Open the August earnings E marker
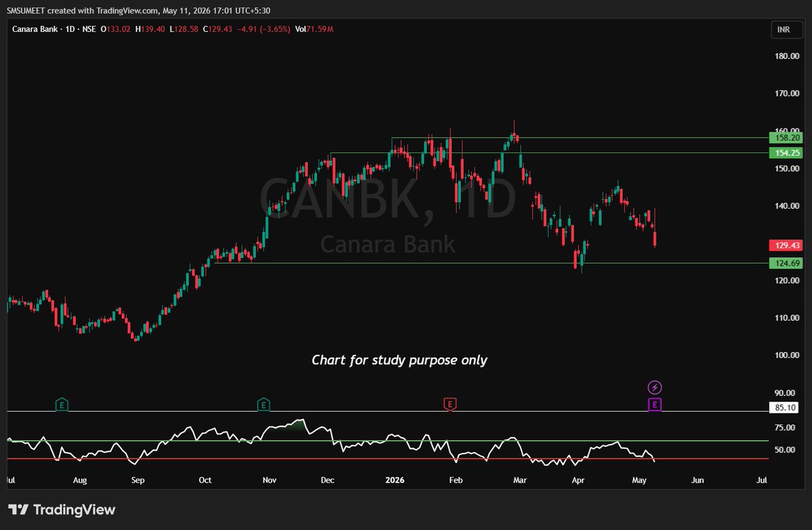This screenshot has width=812, height=530. [62, 405]
